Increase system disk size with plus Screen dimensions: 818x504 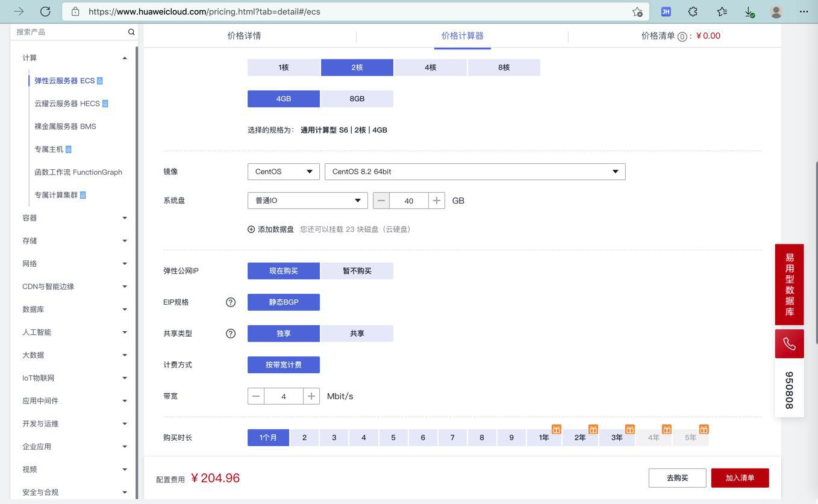[x=437, y=201]
